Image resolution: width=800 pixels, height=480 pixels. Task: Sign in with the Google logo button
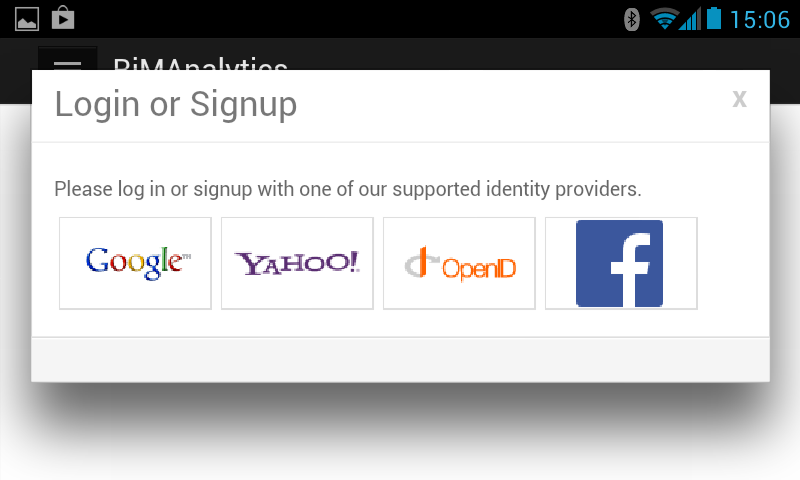click(x=135, y=263)
